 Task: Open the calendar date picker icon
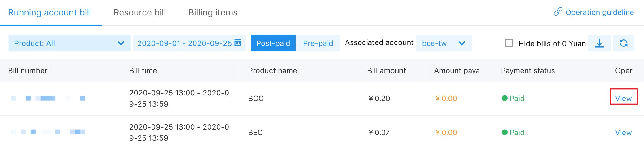tap(238, 43)
